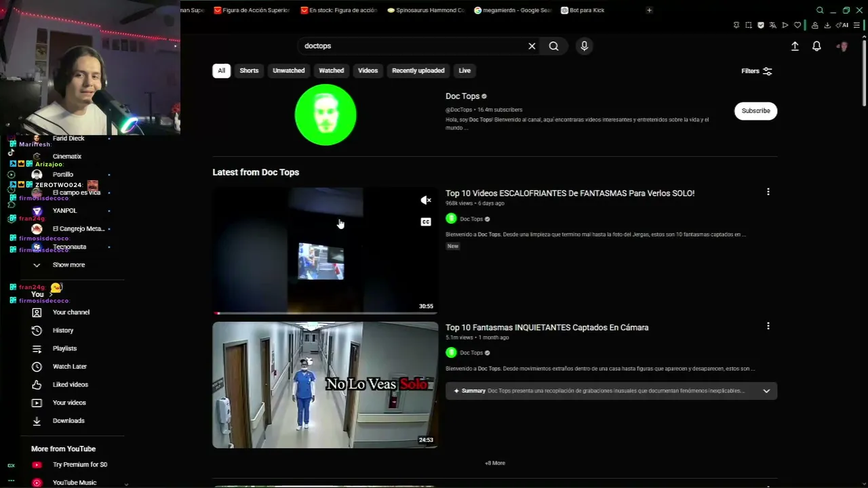The image size is (868, 488).
Task: Open YouTube Music link
Action: [75, 483]
